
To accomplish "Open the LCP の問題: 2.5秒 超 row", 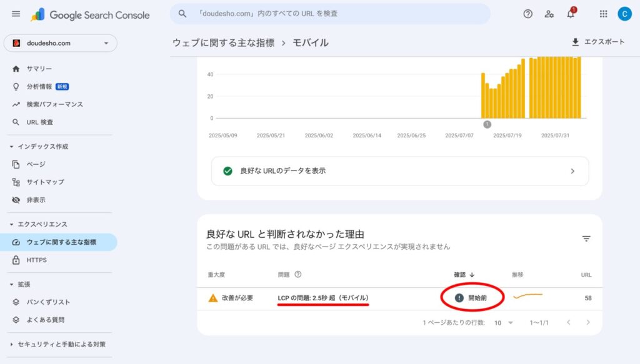I will [x=322, y=298].
